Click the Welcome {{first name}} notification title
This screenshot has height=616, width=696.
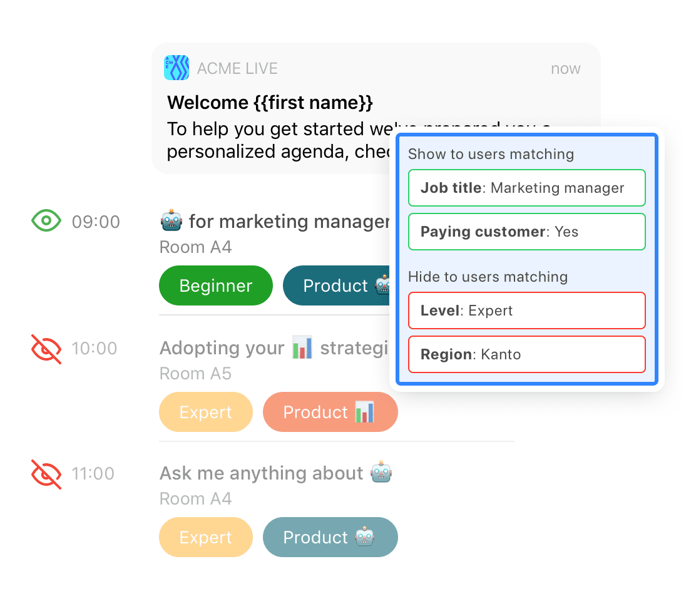(270, 102)
